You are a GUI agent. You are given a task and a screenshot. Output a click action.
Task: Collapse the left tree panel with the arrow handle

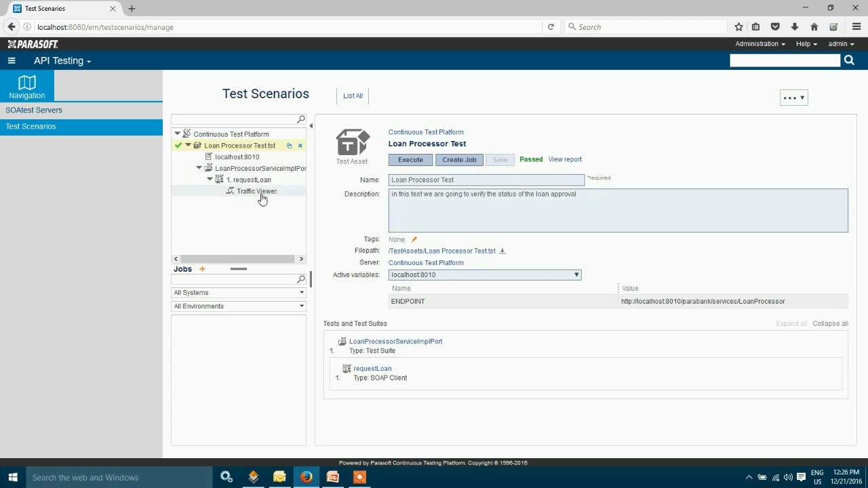point(311,126)
